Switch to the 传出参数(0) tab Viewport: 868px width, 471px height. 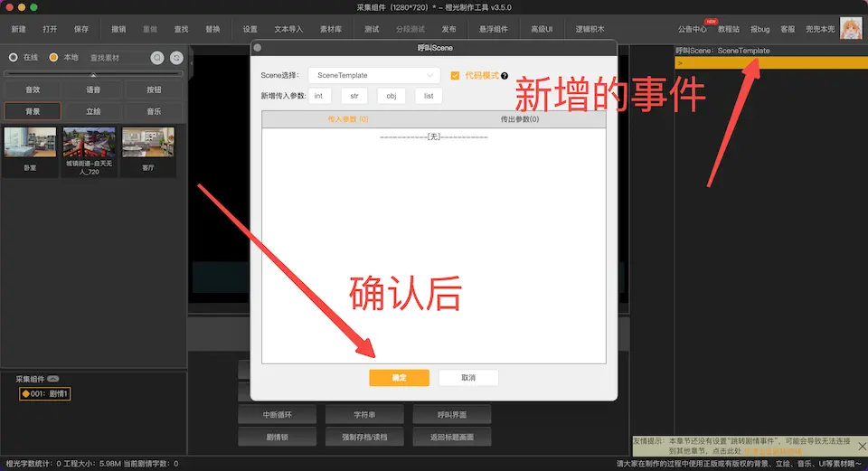click(519, 119)
